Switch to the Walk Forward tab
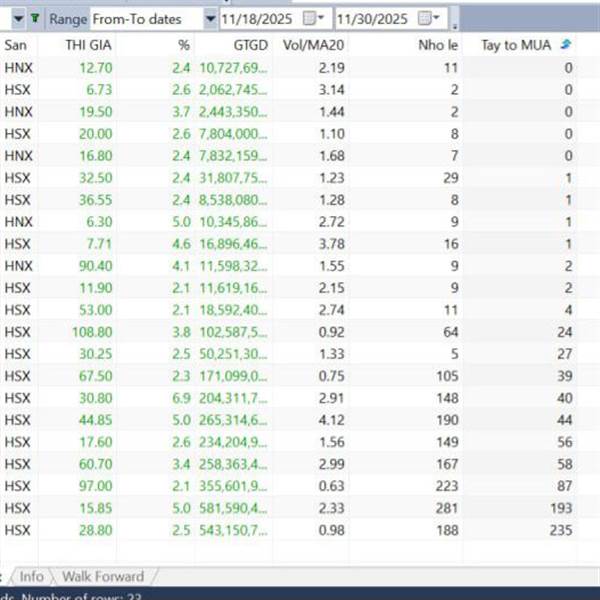600x600 pixels. tap(103, 576)
